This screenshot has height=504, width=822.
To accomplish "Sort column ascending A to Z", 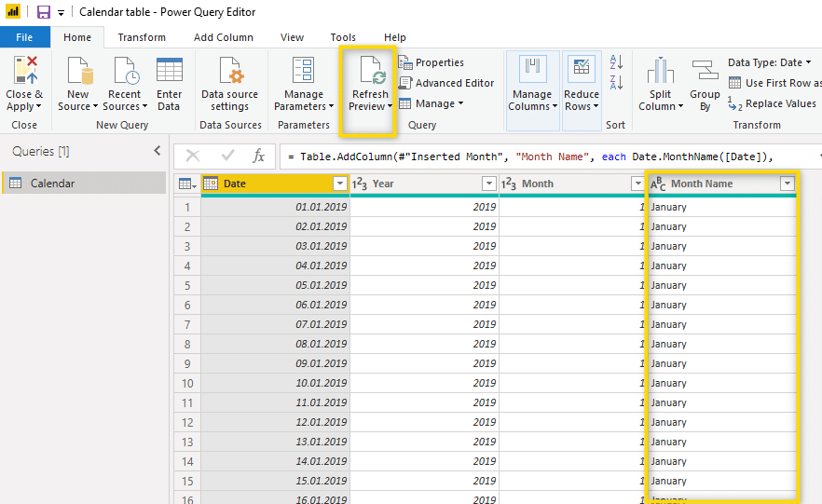I will pos(616,62).
